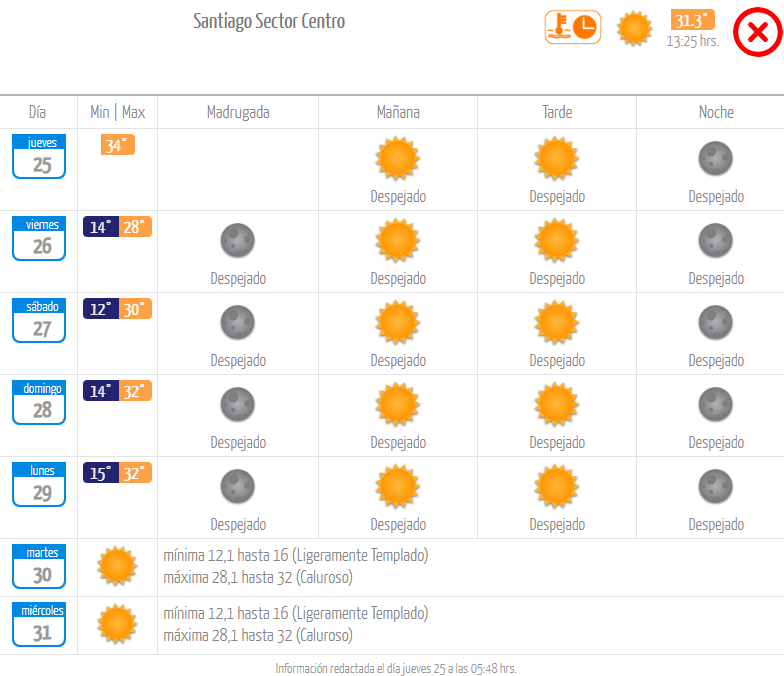Click Saturday's 12° minimum temperature badge

click(100, 309)
